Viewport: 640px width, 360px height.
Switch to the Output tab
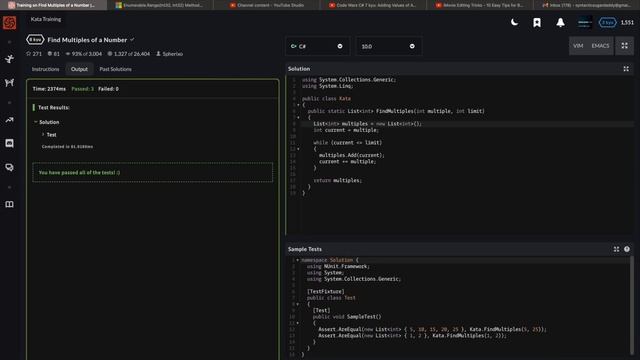click(79, 69)
